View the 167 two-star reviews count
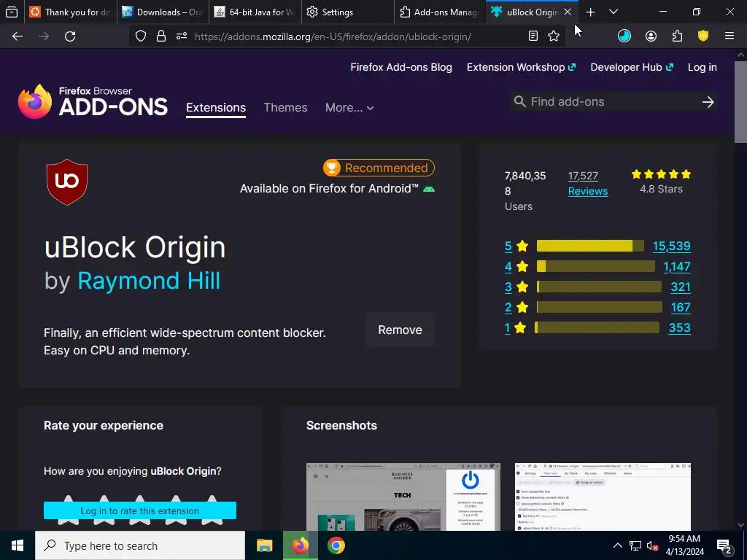Screen dimensions: 747x560 [681, 307]
